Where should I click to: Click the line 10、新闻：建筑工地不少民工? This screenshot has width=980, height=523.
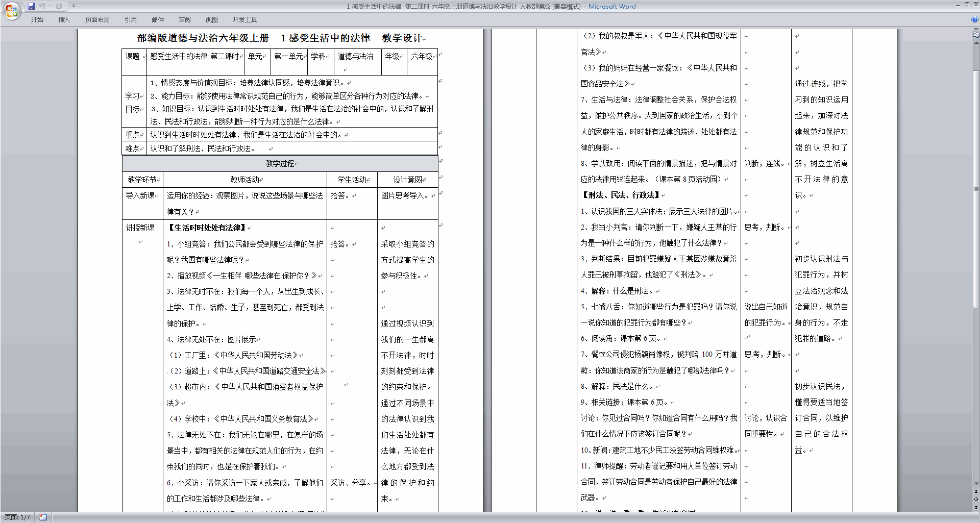(x=659, y=450)
